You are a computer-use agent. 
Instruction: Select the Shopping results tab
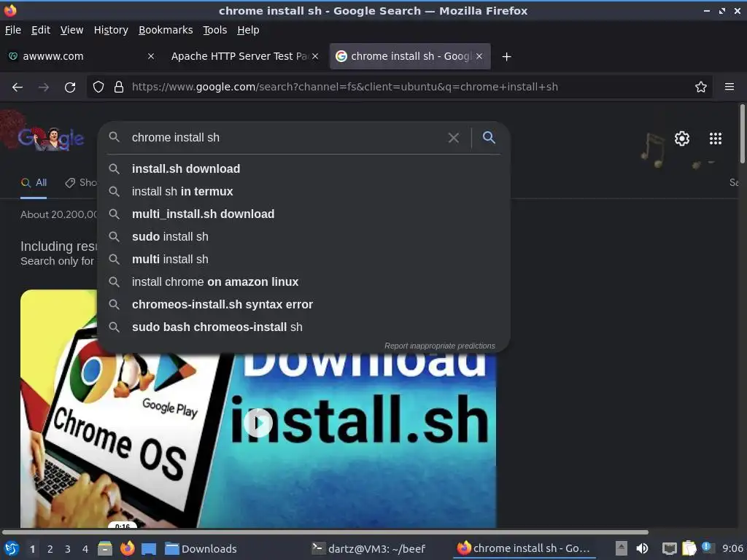point(81,182)
